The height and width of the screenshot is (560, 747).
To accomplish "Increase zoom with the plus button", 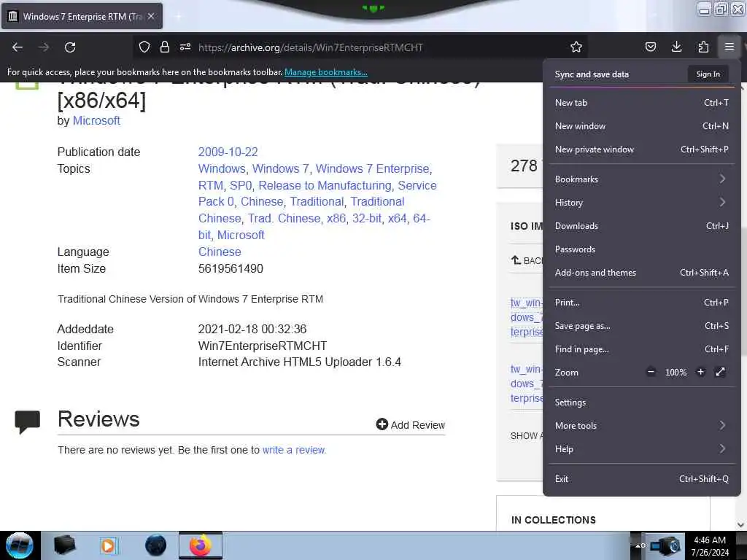I will [700, 372].
